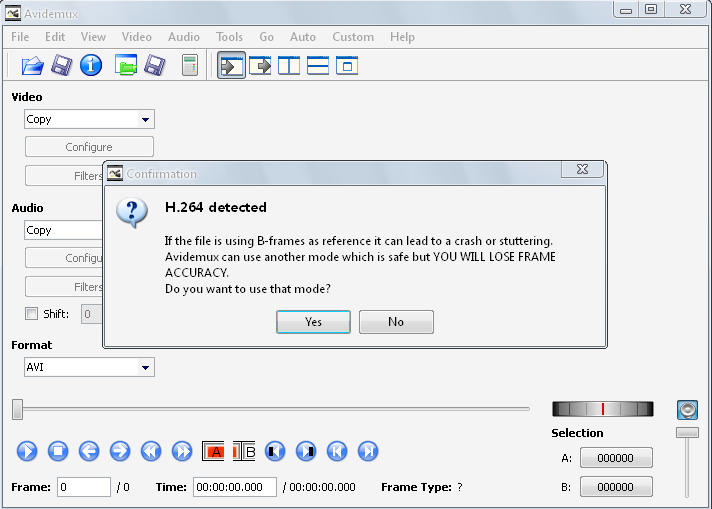
Task: Seek to next black frame
Action: pos(306,451)
